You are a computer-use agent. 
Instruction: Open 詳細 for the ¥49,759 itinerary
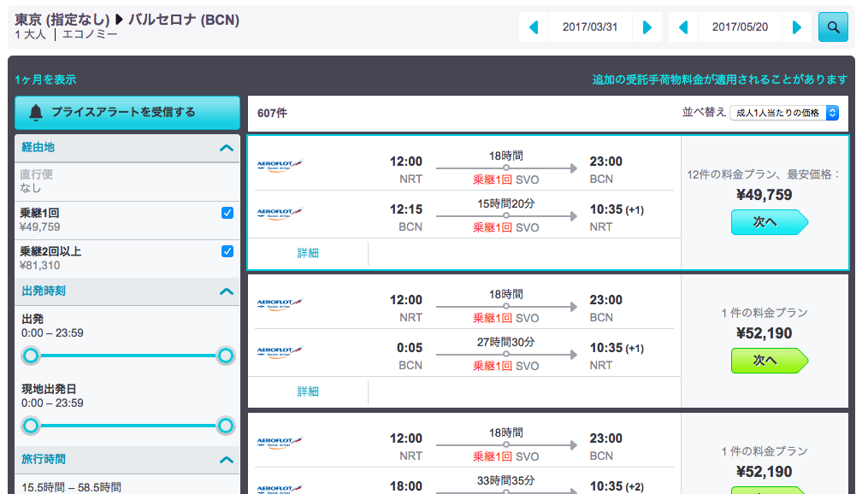coord(308,253)
